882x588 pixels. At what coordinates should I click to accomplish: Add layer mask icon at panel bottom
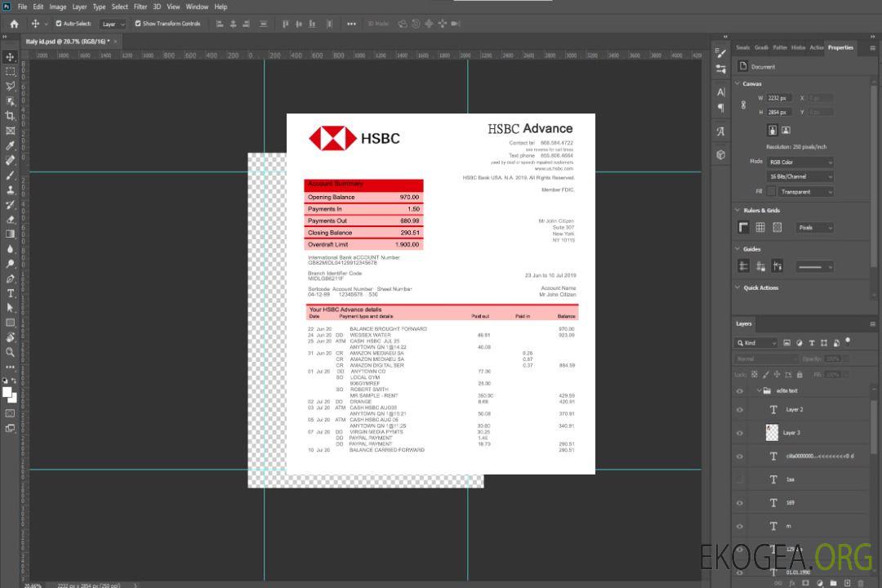[x=805, y=583]
